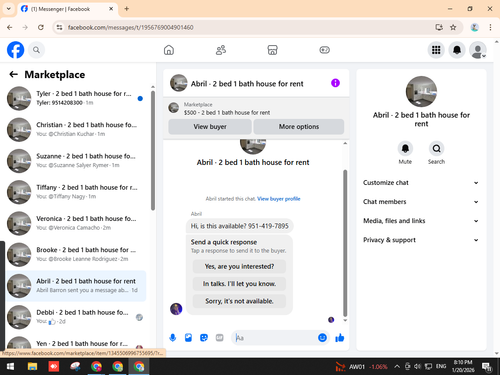Go to the Home feed icon

tap(169, 50)
